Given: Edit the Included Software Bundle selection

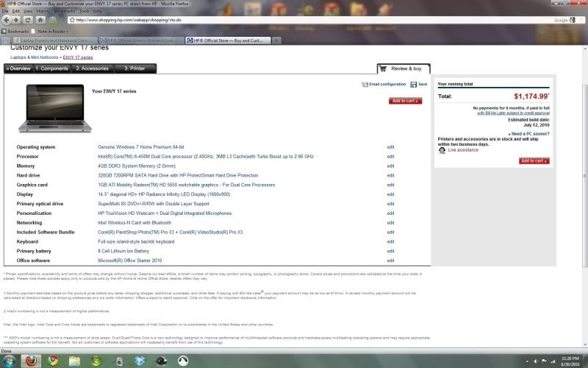Looking at the screenshot, I should [390, 232].
